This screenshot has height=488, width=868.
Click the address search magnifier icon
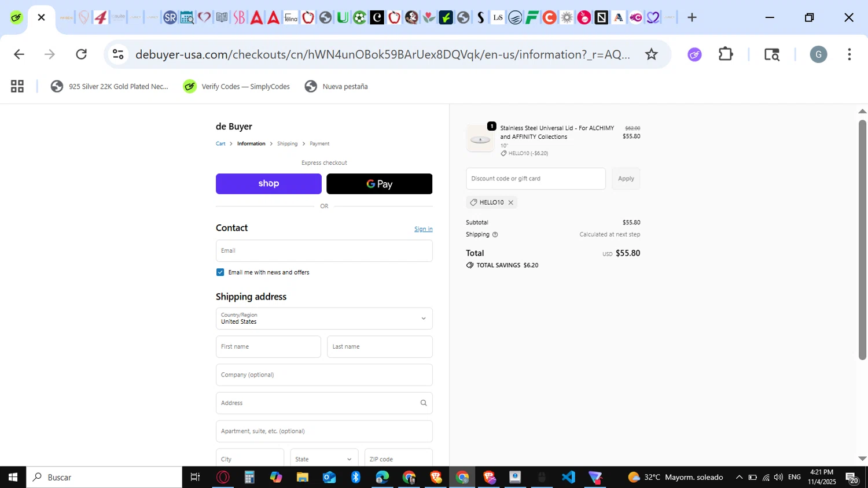tap(424, 403)
